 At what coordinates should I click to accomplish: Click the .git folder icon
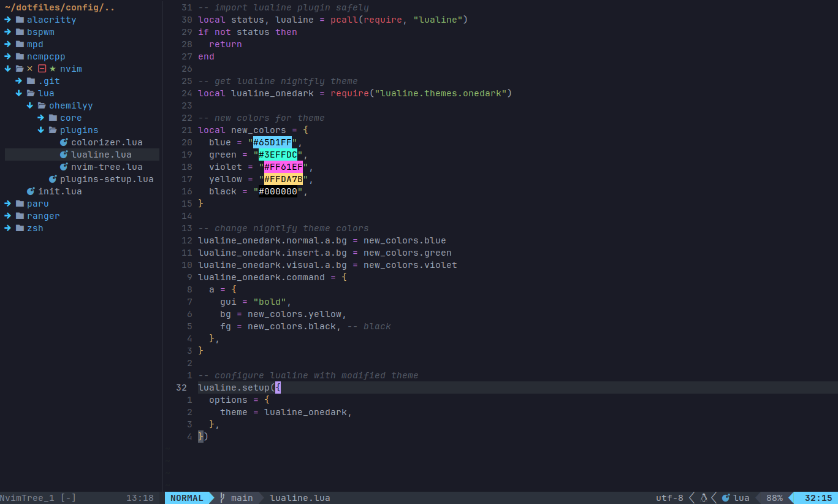pyautogui.click(x=31, y=81)
